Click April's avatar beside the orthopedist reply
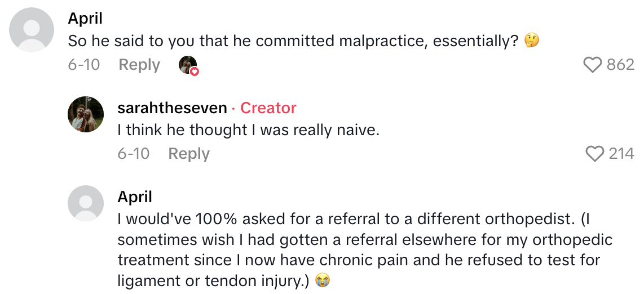This screenshot has height=294, width=644. tap(86, 203)
